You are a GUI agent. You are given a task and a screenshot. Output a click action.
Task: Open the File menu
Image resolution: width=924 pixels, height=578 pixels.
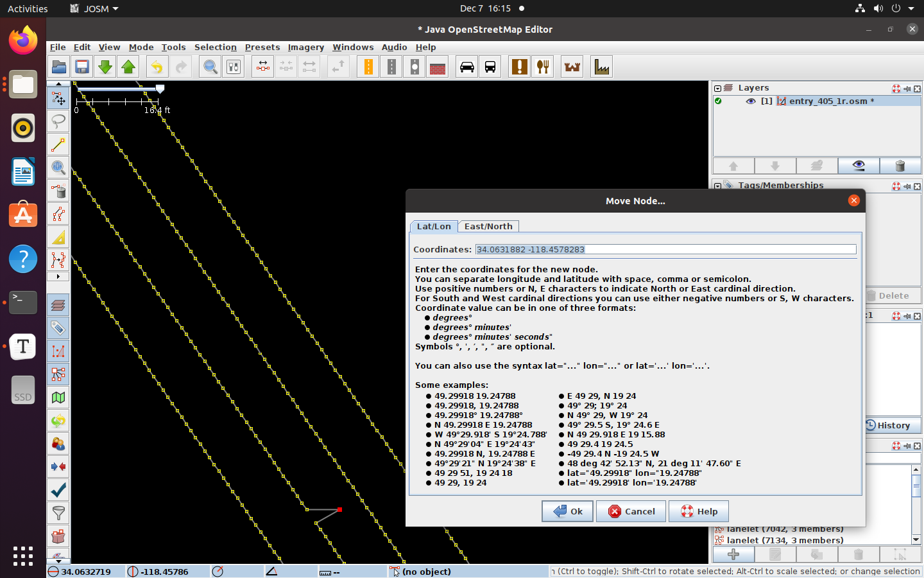(x=58, y=47)
